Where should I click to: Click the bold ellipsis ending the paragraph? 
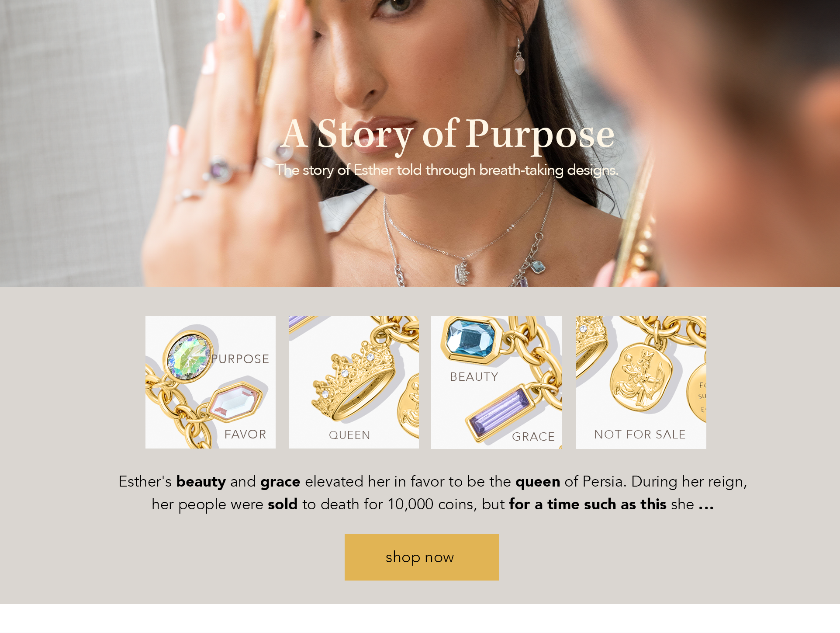point(706,504)
